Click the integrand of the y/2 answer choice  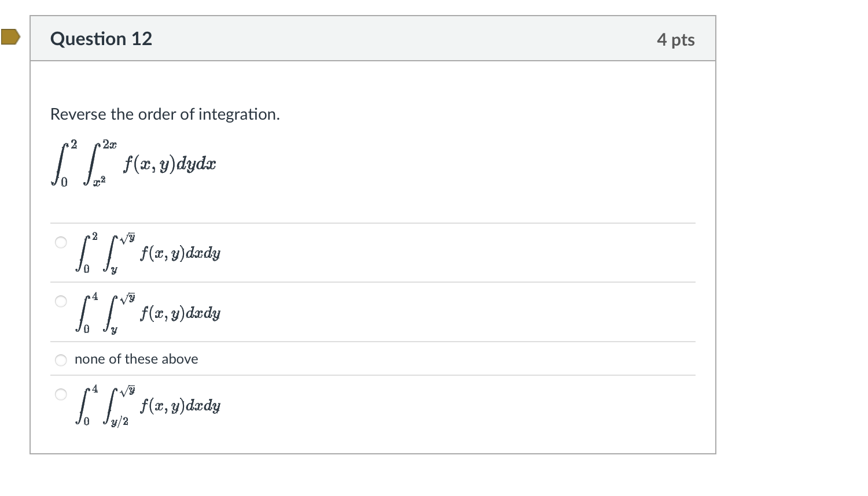[x=180, y=406]
